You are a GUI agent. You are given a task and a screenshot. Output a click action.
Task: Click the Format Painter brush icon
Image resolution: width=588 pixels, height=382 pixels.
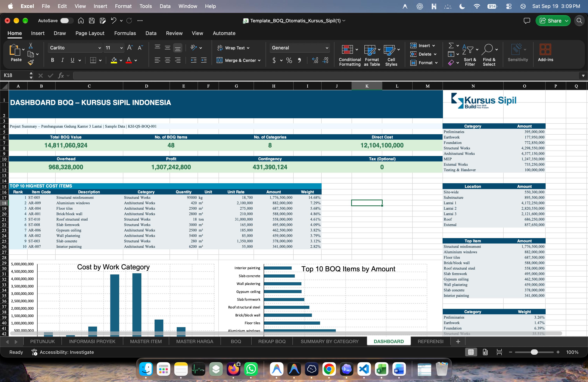[x=31, y=62]
